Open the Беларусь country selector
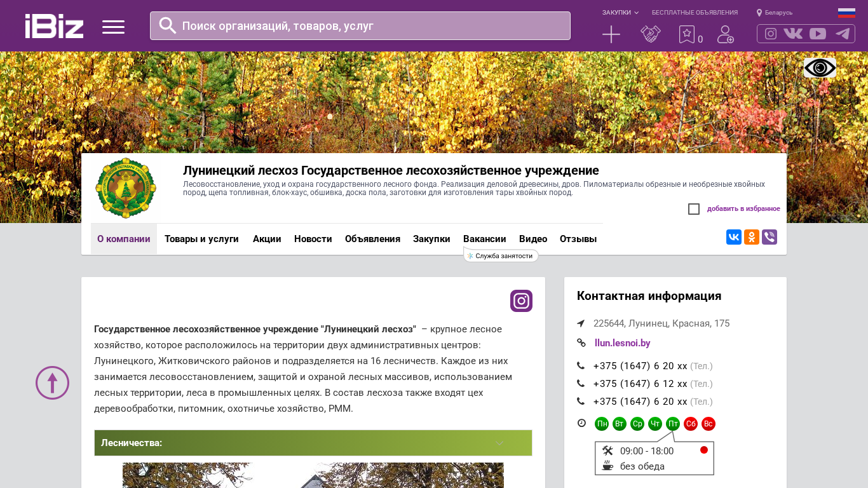The height and width of the screenshot is (488, 868). click(775, 13)
